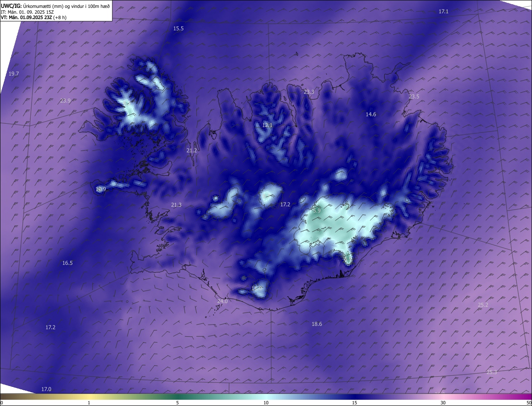Click the 25.3 value label
The width and height of the screenshot is (532, 406).
pyautogui.click(x=492, y=372)
